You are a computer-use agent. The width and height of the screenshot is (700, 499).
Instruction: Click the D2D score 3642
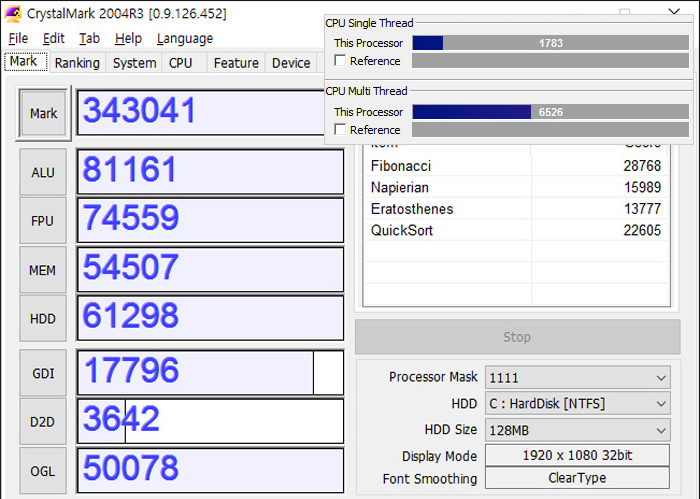[121, 419]
